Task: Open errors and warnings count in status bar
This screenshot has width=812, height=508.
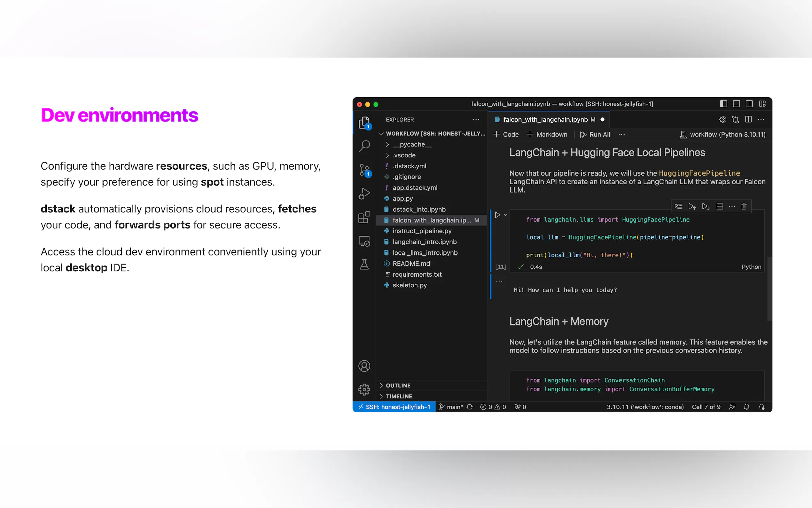Action: 493,407
